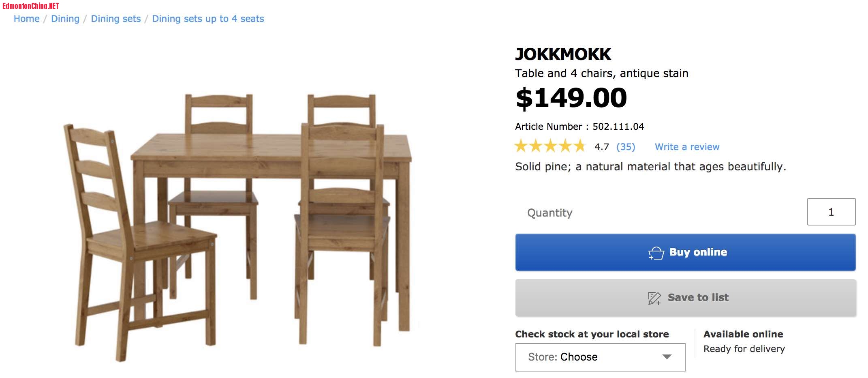Click the dropdown arrow on the store selector
868x378 pixels.
point(667,357)
